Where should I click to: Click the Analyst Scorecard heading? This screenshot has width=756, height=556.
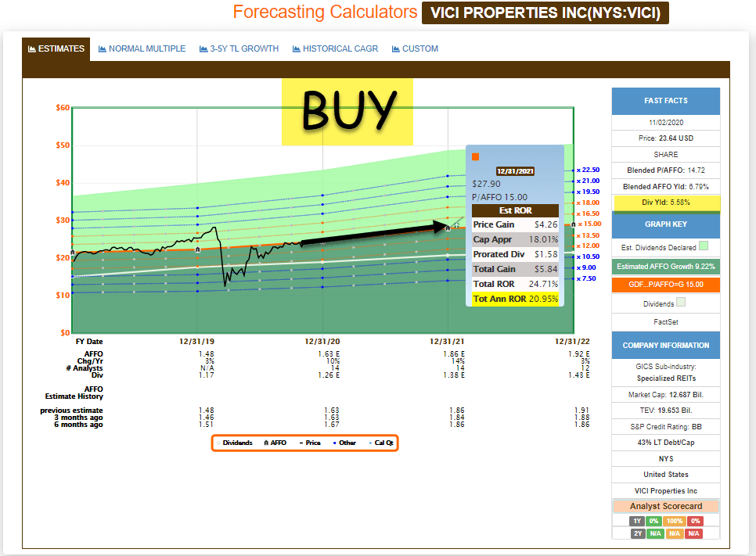pos(666,507)
